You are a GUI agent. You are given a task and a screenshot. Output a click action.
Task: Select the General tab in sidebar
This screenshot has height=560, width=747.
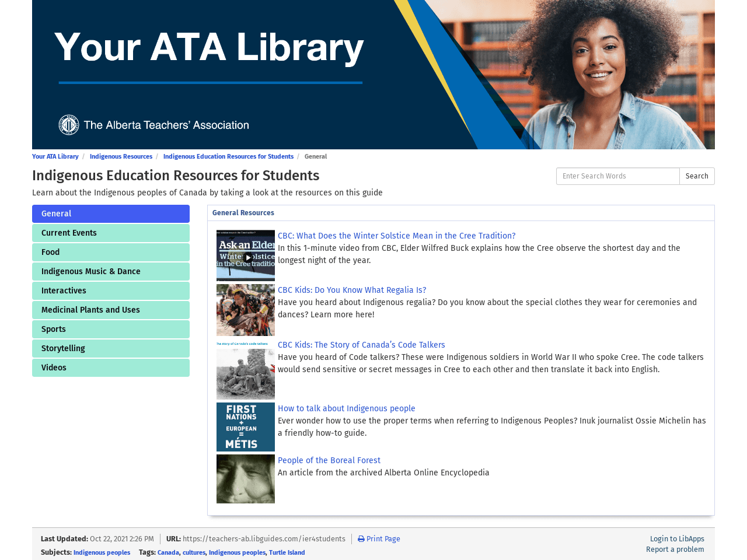pos(111,213)
